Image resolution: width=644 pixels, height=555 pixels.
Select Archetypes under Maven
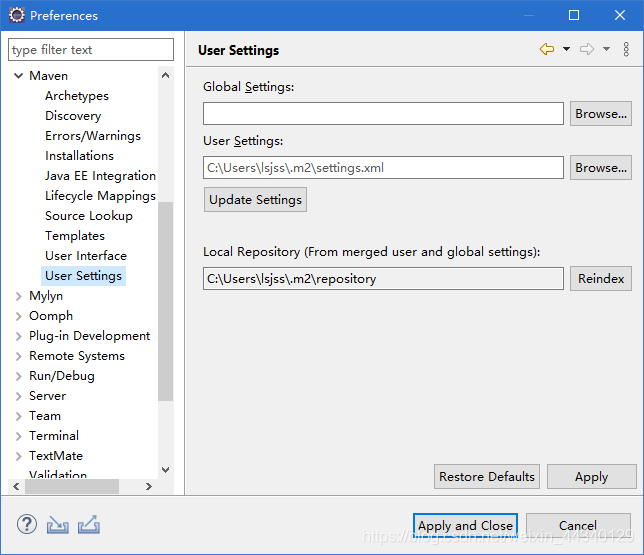point(77,96)
